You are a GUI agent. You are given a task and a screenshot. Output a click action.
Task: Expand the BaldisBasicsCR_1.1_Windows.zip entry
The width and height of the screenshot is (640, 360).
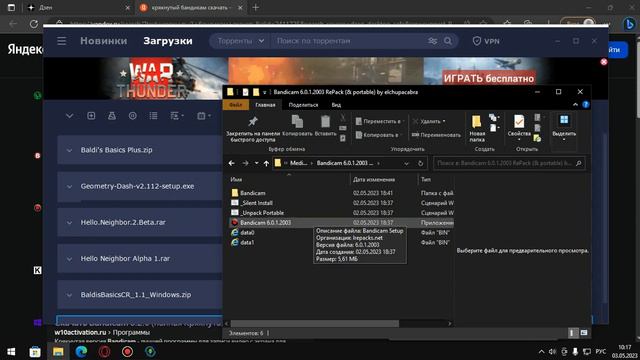click(69, 295)
